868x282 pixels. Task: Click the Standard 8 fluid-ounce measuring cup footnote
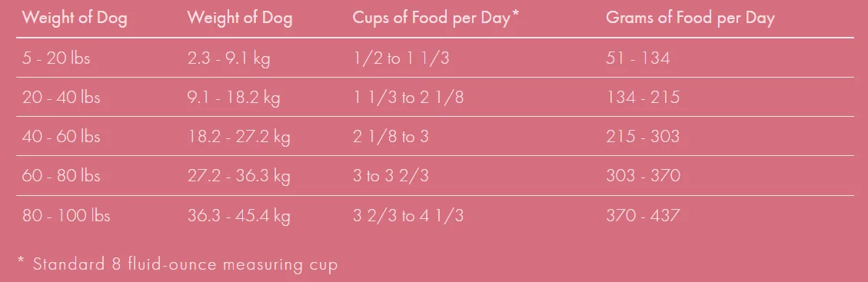pyautogui.click(x=177, y=264)
